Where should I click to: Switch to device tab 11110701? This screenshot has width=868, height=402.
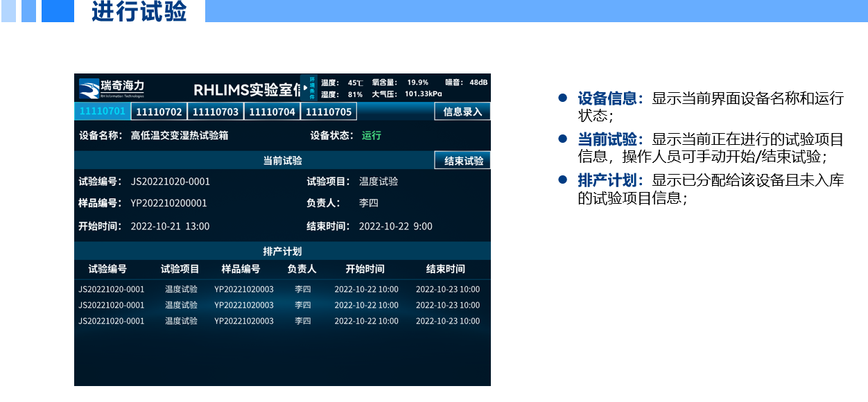[103, 111]
